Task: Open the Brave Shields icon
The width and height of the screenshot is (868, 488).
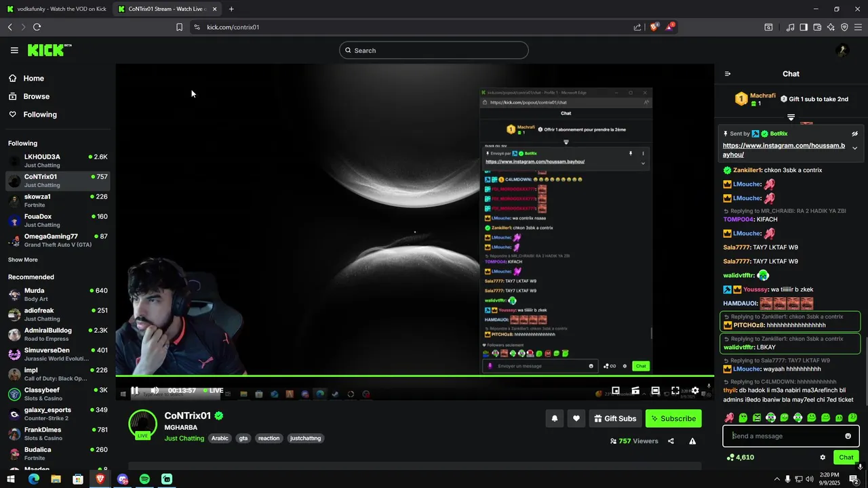Action: (x=654, y=27)
